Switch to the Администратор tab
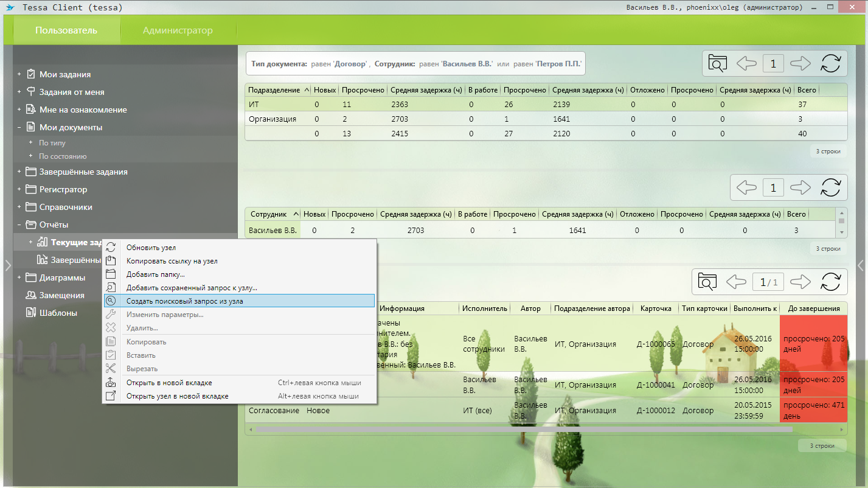Screen dimensions: 868x488 pyautogui.click(x=178, y=30)
